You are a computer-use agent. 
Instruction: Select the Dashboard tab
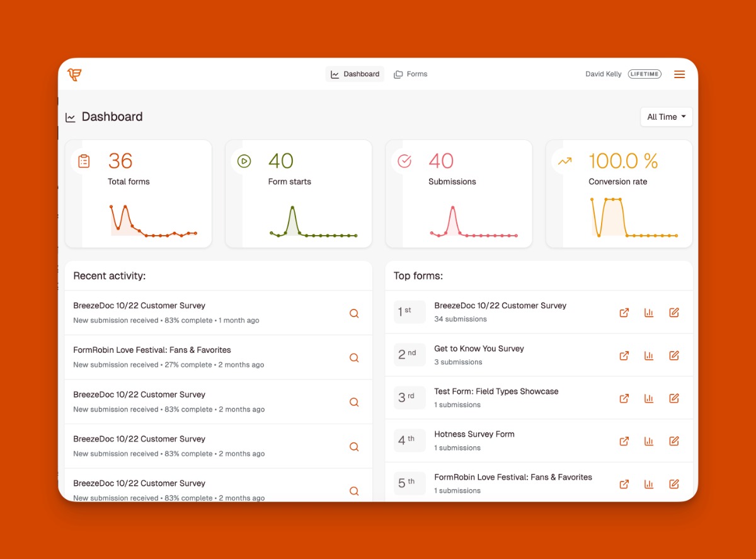[355, 74]
